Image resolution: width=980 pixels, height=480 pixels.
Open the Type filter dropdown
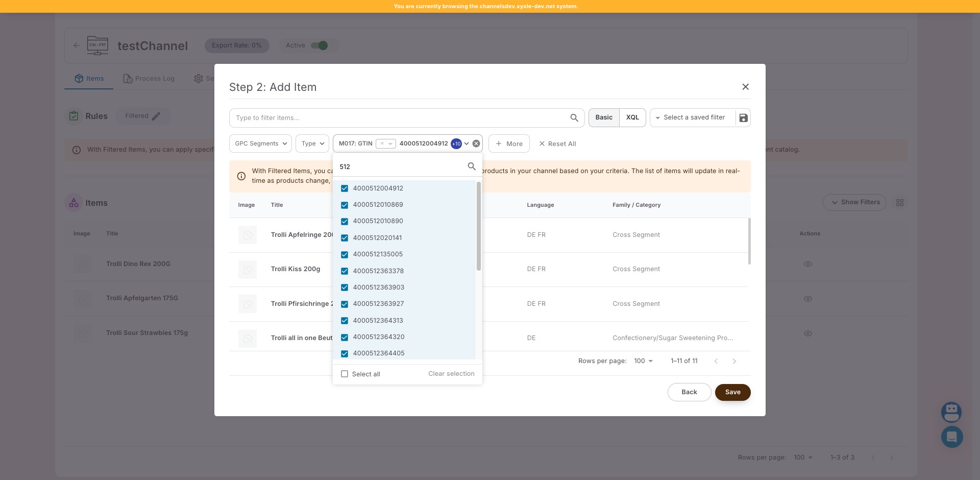pos(312,143)
